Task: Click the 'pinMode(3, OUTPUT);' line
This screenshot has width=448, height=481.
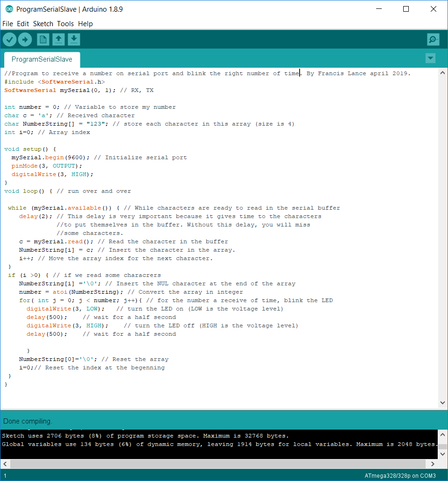Action: click(47, 166)
